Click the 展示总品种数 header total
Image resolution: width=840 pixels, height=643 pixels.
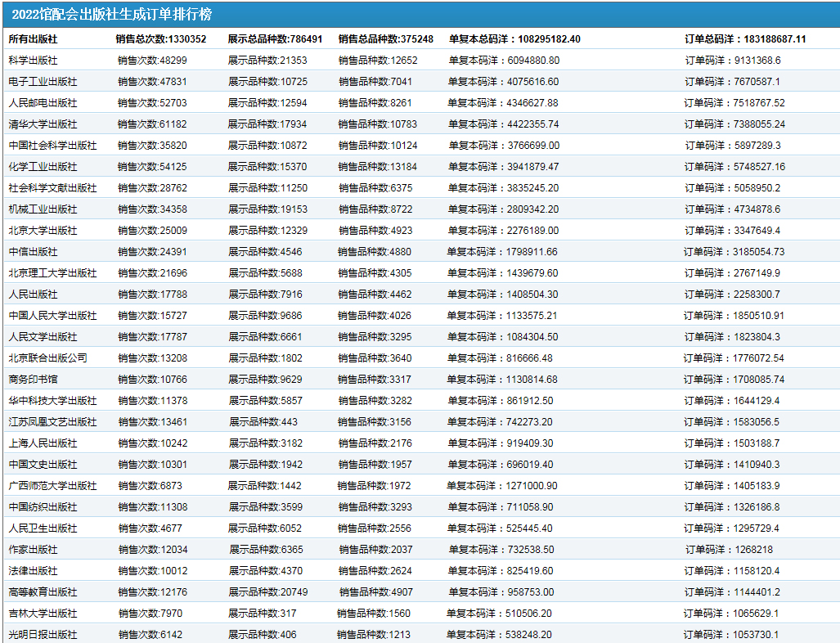click(x=275, y=39)
